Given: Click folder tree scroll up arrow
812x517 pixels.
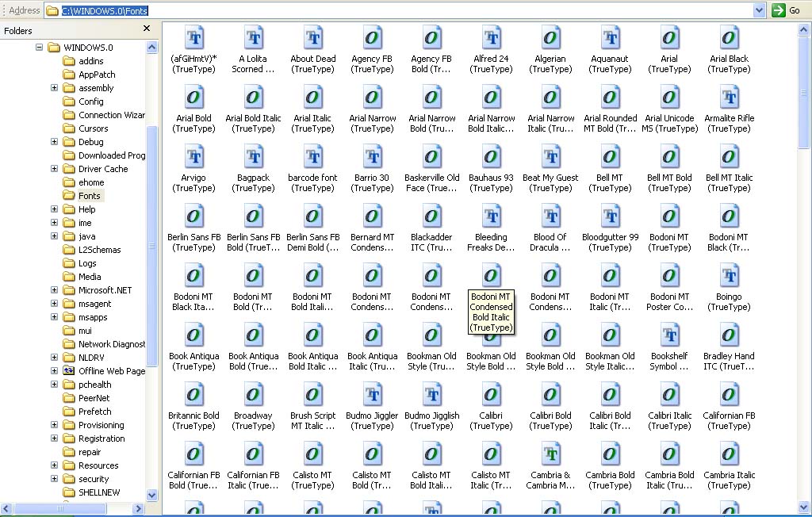Looking at the screenshot, I should tap(151, 48).
